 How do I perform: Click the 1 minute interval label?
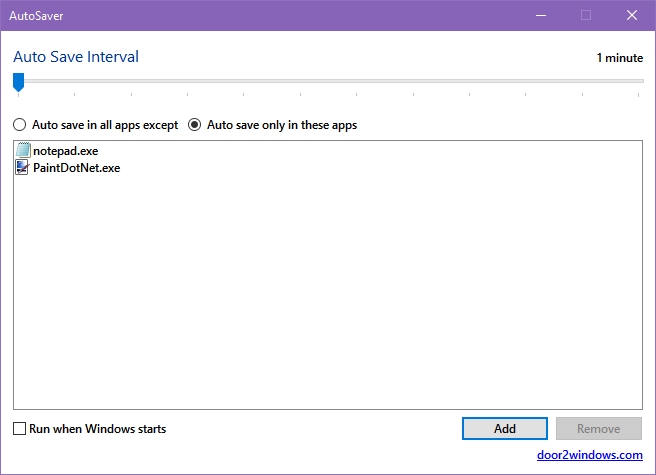click(620, 58)
